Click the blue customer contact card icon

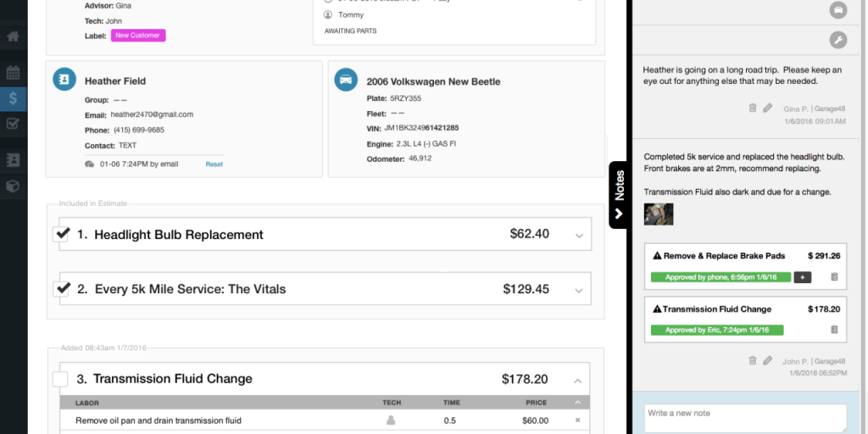click(x=64, y=81)
